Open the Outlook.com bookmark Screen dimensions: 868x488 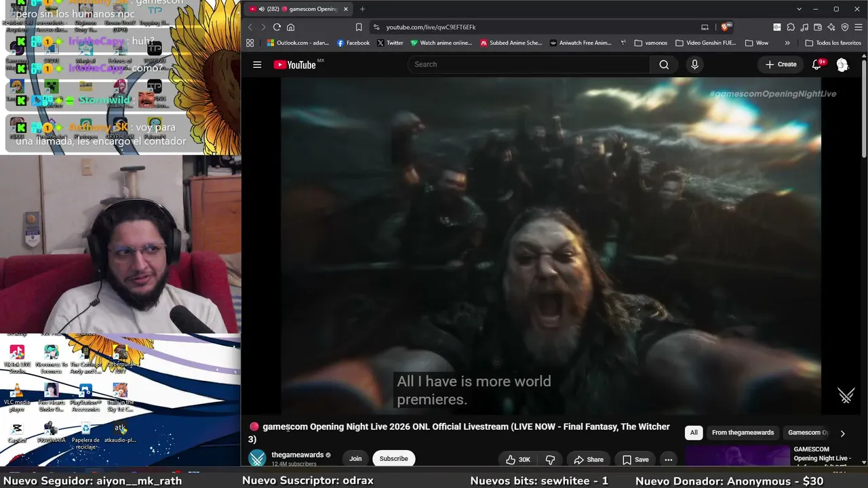coord(298,43)
